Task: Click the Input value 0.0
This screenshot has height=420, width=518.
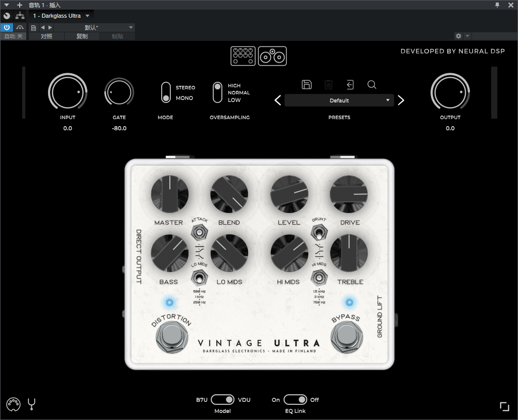Action: tap(68, 128)
